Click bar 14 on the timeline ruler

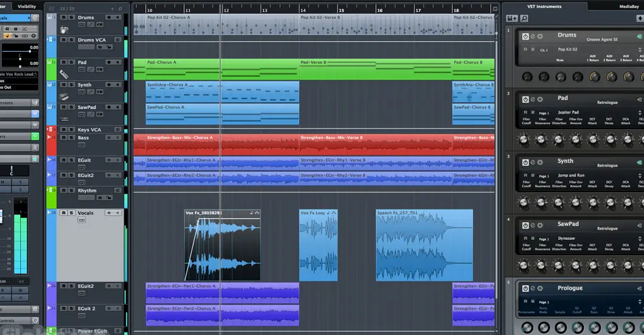303,10
